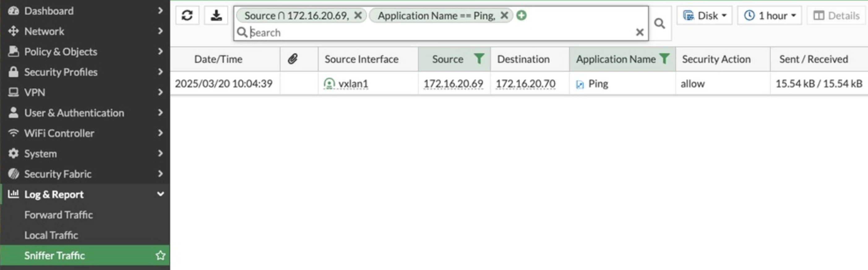Click the Security Profiles lock icon
The image size is (868, 270).
click(x=14, y=72)
